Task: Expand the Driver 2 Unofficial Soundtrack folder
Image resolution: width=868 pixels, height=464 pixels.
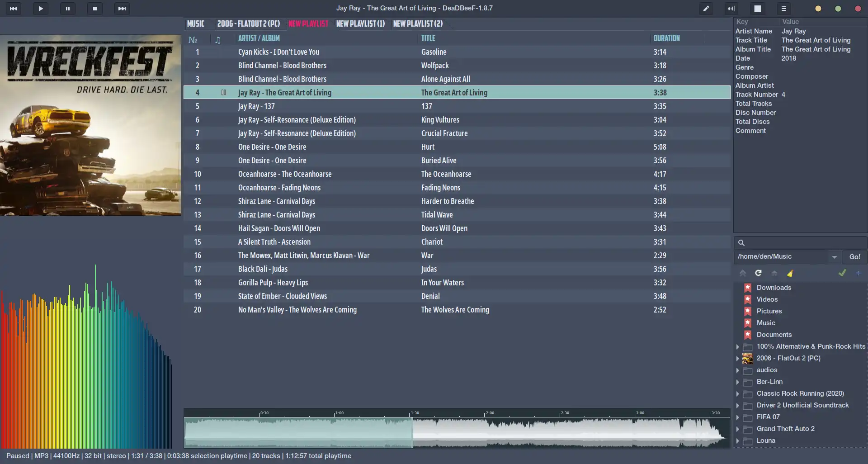Action: (737, 405)
